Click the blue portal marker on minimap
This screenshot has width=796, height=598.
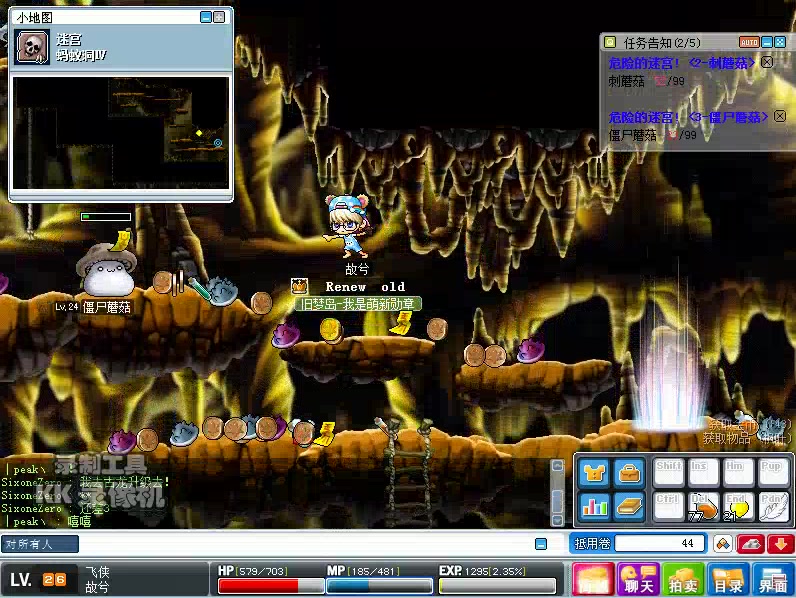(218, 143)
